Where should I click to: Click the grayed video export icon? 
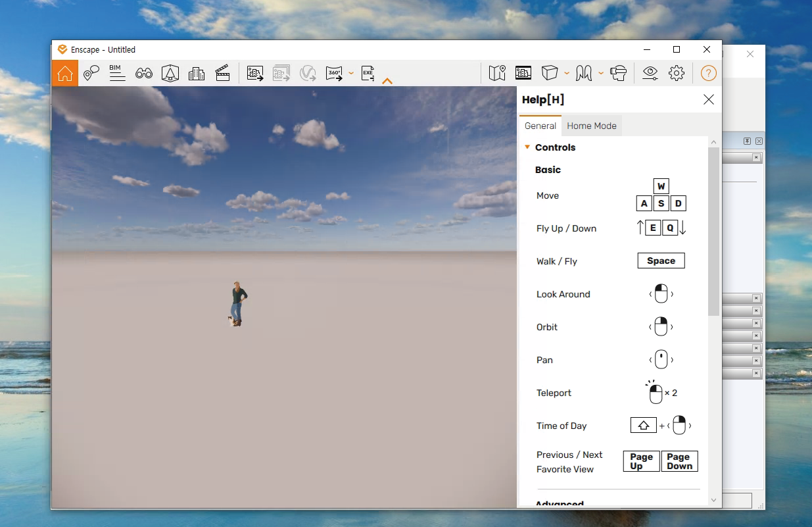pyautogui.click(x=308, y=74)
